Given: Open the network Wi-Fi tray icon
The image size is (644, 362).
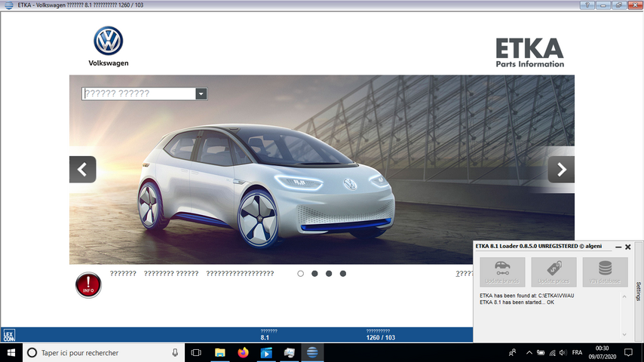Looking at the screenshot, I should coord(553,352).
